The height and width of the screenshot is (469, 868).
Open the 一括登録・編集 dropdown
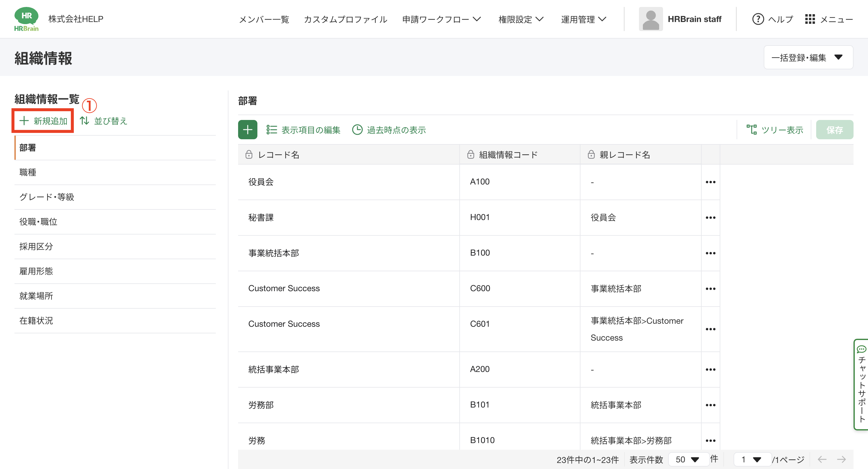(x=808, y=57)
